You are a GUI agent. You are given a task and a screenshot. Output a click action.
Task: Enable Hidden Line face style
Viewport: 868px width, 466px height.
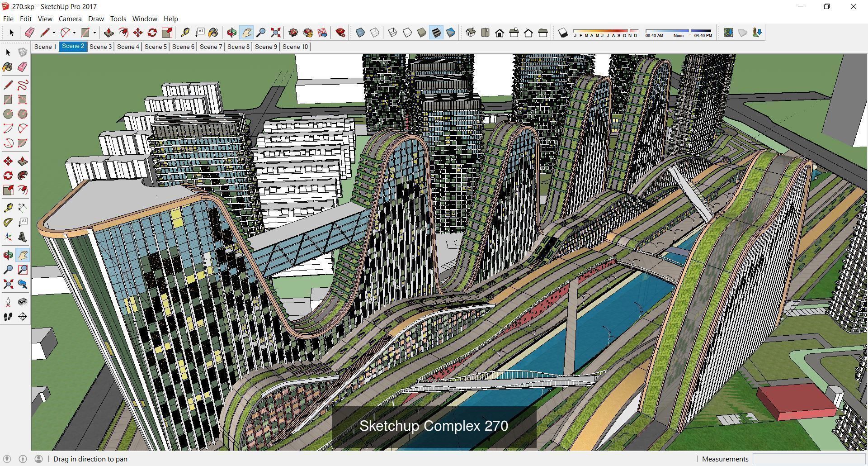(x=407, y=33)
